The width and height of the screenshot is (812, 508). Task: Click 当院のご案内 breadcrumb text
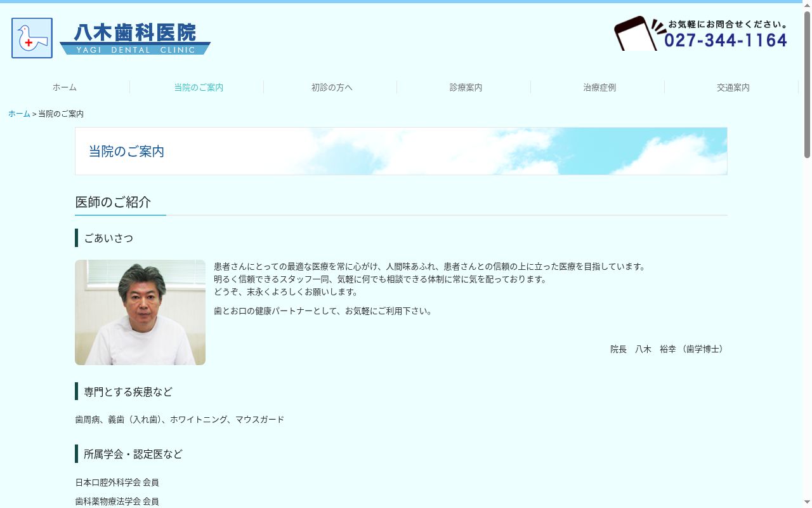coord(61,114)
